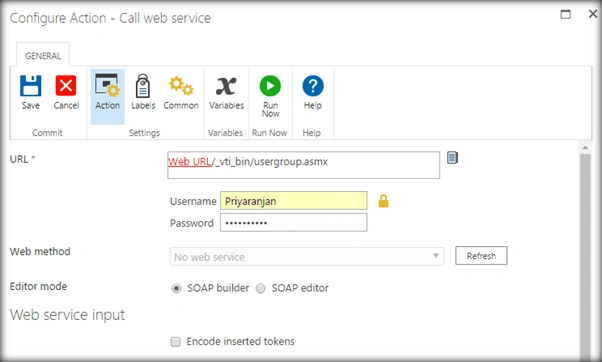Focus the Password input field

(x=293, y=223)
